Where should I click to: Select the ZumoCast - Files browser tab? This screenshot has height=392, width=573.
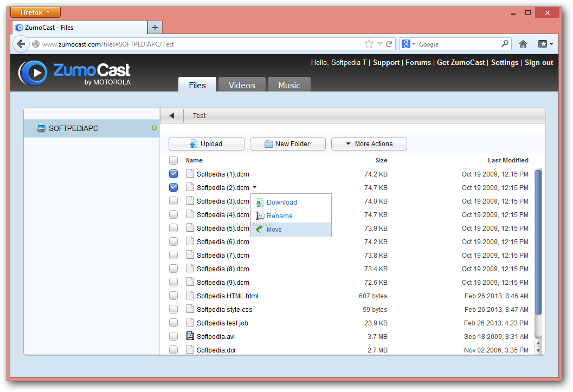[x=80, y=28]
